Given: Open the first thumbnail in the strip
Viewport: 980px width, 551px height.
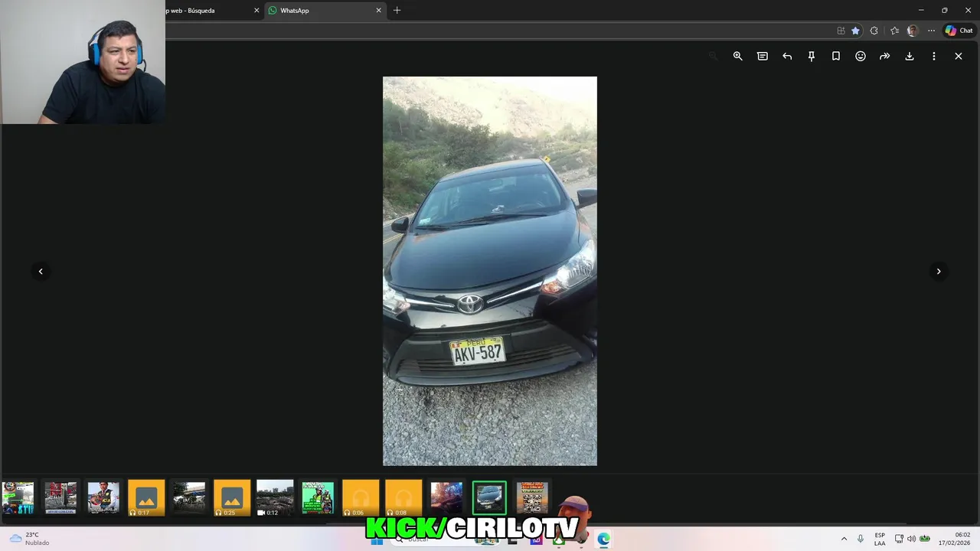Looking at the screenshot, I should pos(18,497).
